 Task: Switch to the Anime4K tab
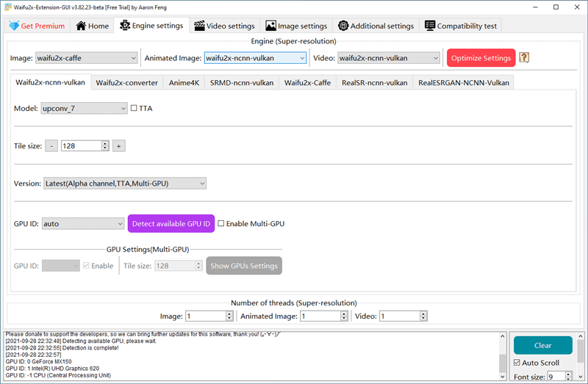tap(184, 83)
